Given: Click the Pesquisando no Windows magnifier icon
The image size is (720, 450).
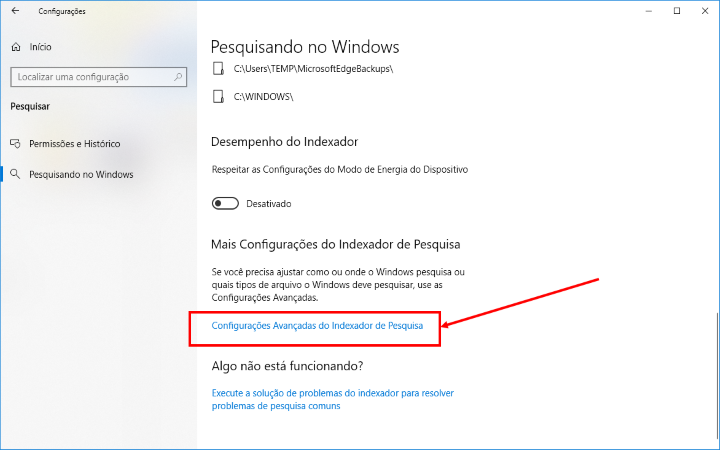Looking at the screenshot, I should (x=15, y=174).
